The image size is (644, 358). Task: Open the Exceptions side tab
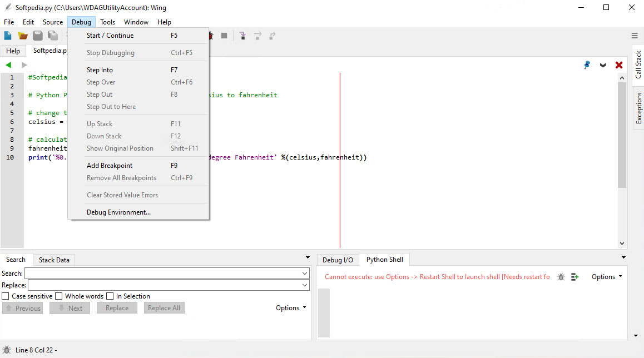coord(638,108)
